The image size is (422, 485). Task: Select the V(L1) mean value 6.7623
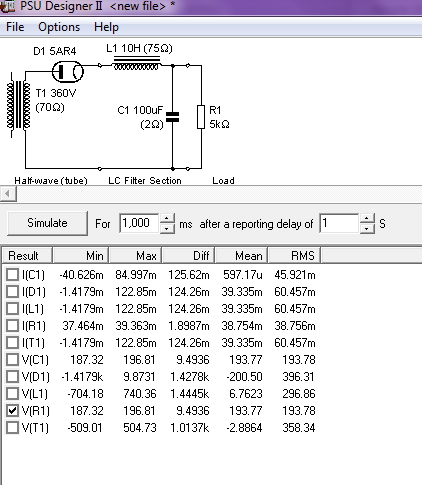pos(245,394)
